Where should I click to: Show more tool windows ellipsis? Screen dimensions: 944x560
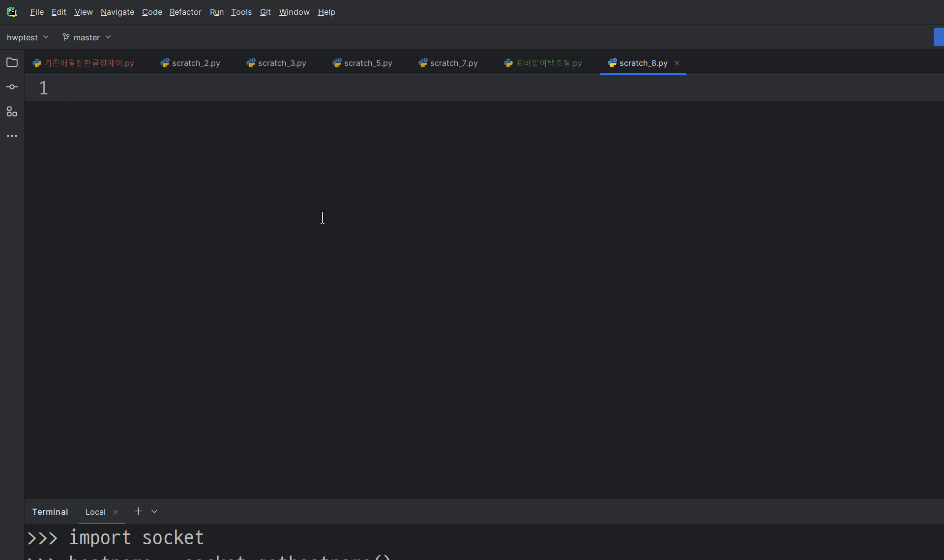click(12, 136)
